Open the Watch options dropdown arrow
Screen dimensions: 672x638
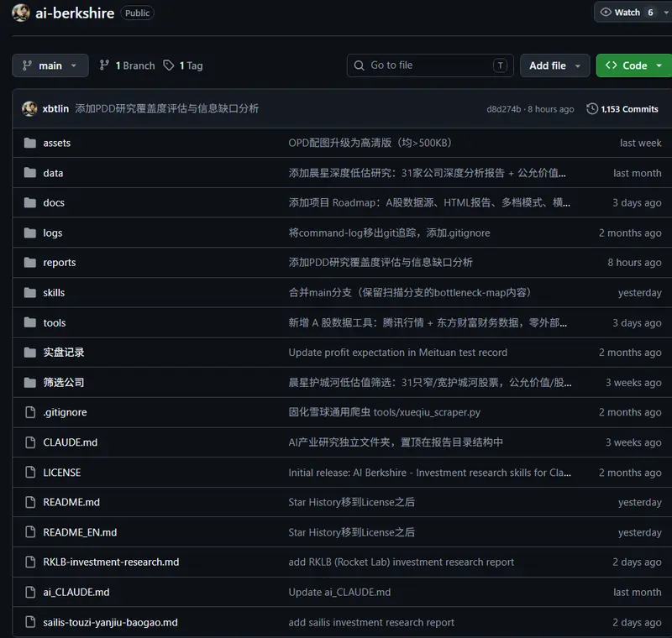(x=665, y=13)
